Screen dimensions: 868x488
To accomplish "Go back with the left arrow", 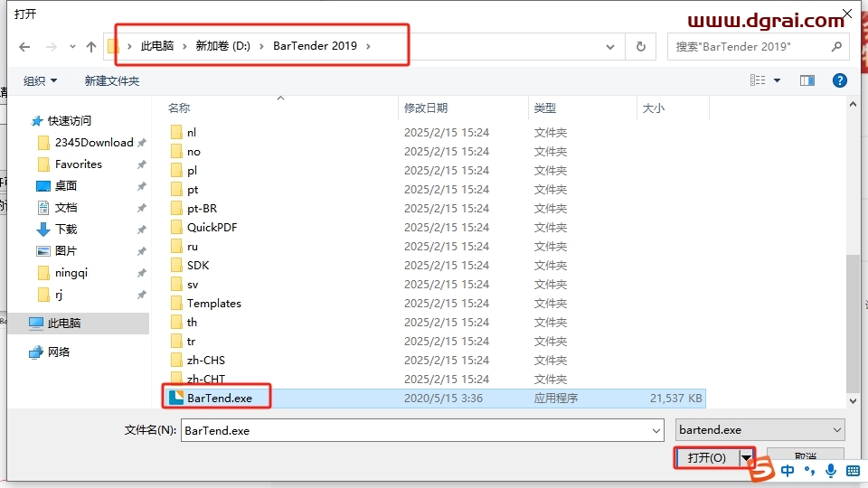I will click(24, 46).
